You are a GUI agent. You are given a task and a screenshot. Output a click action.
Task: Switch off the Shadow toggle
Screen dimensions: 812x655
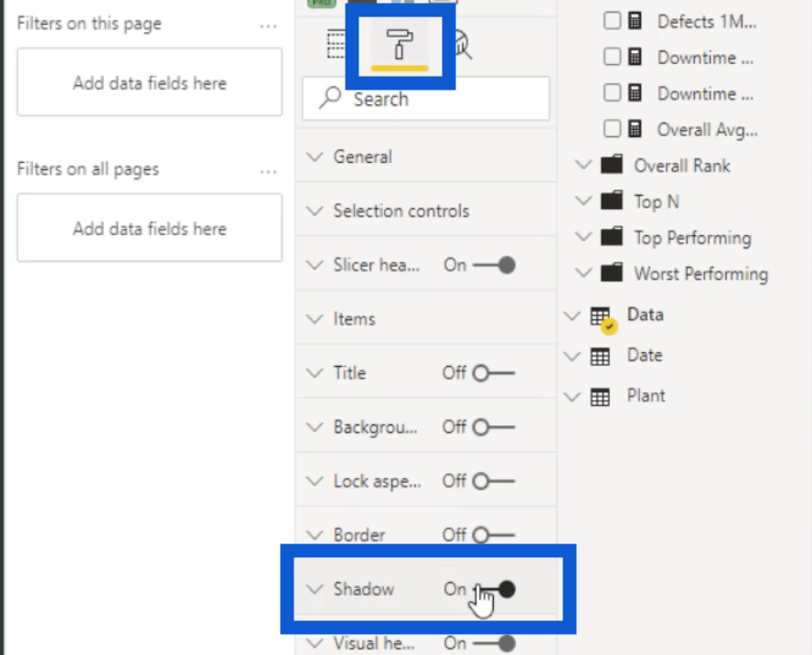pyautogui.click(x=494, y=589)
